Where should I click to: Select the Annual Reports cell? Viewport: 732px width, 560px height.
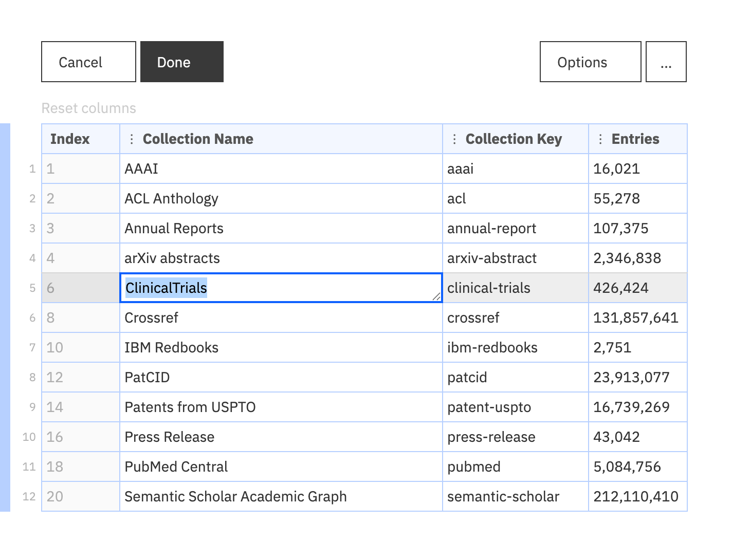pos(281,228)
